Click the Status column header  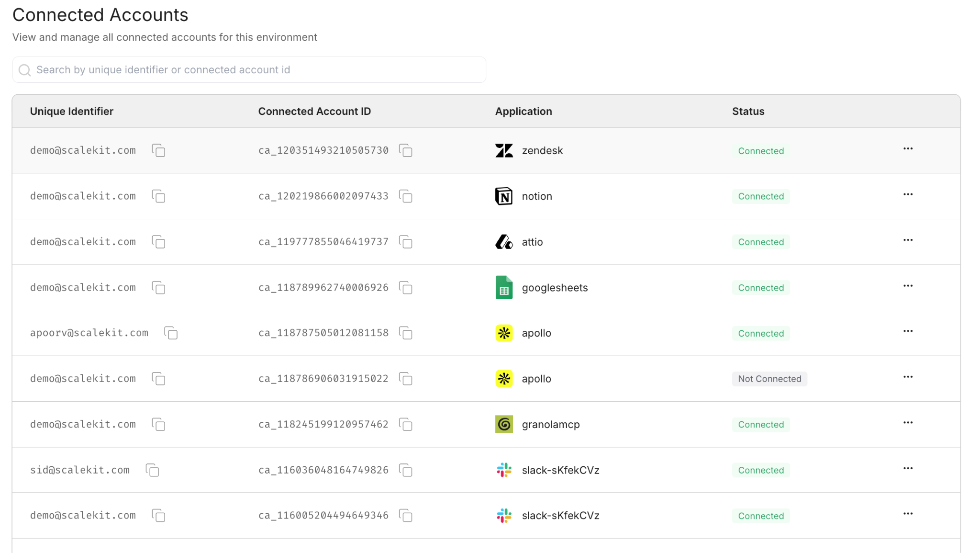pos(748,111)
